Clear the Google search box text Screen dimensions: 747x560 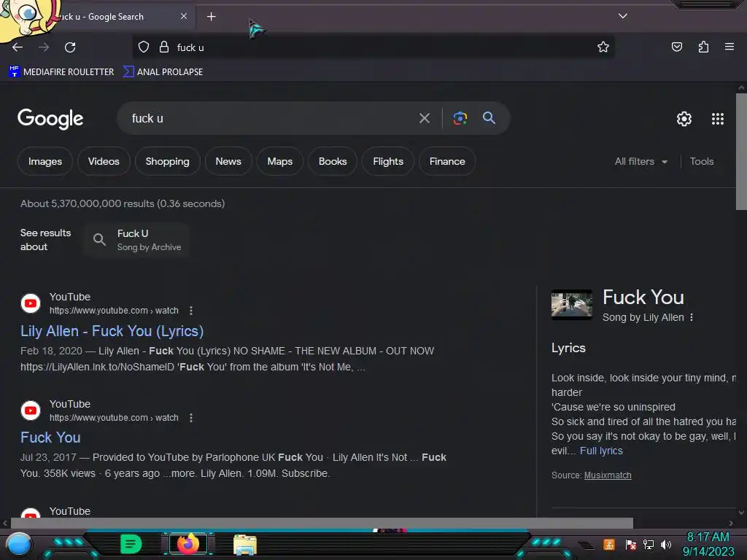pyautogui.click(x=424, y=118)
